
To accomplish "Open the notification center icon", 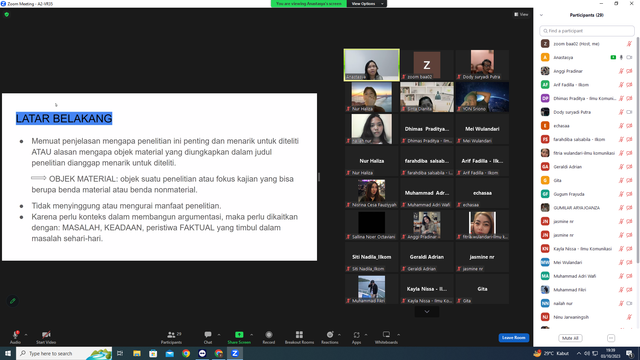I will coord(629,353).
